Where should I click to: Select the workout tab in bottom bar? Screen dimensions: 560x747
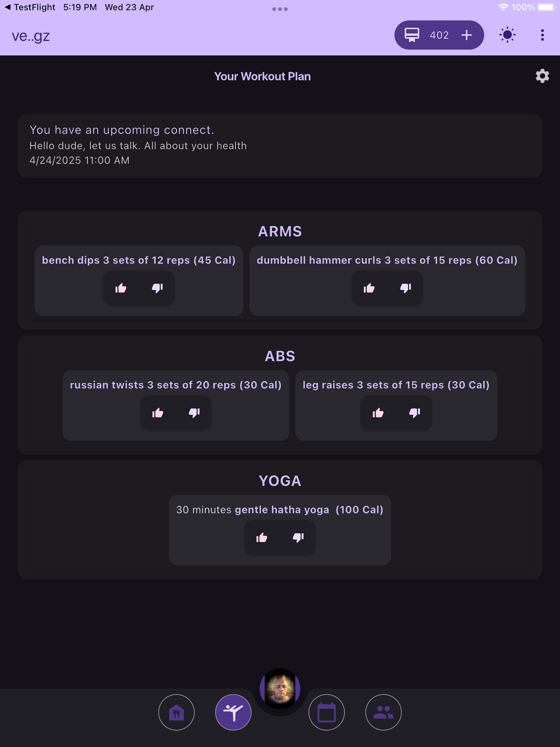(x=233, y=712)
